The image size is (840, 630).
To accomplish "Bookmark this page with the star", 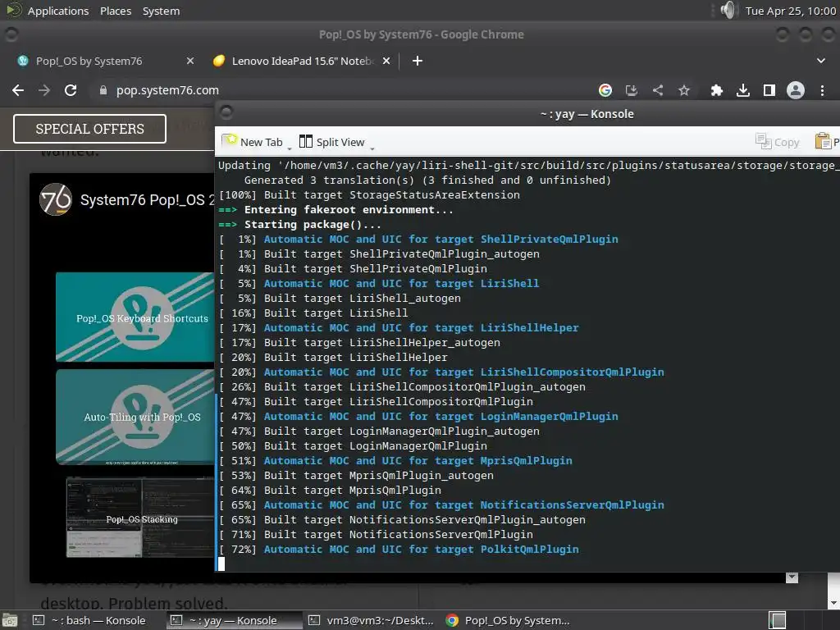I will [684, 90].
